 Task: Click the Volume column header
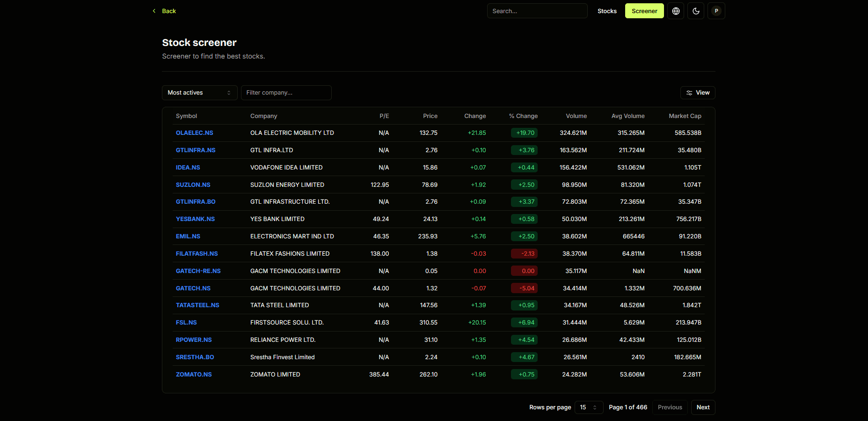click(x=576, y=116)
